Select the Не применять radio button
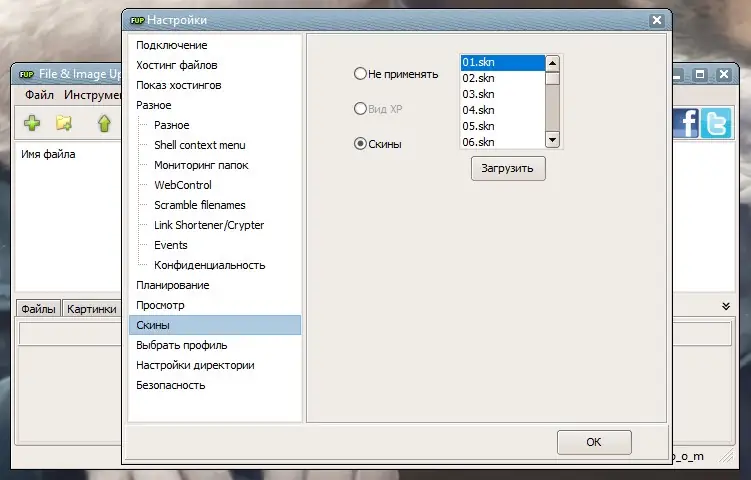Image resolution: width=751 pixels, height=480 pixels. click(x=360, y=74)
